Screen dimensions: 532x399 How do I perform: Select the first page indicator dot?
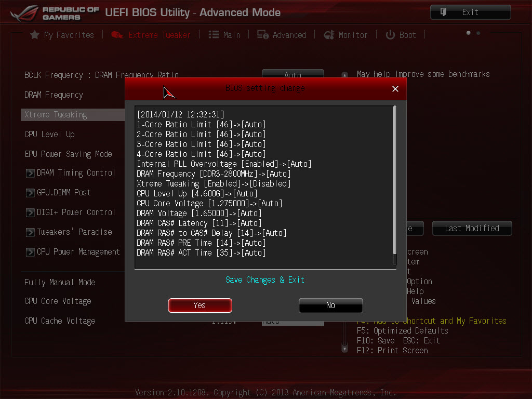469,33
